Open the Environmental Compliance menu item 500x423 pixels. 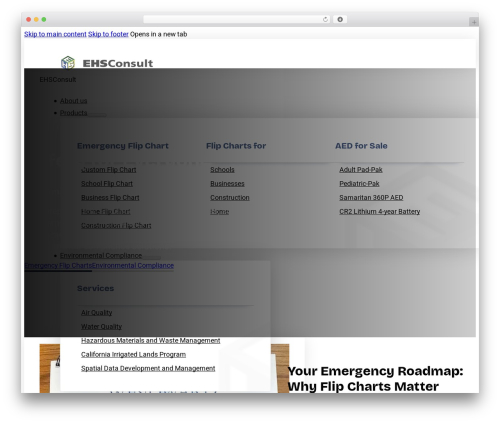tap(101, 256)
